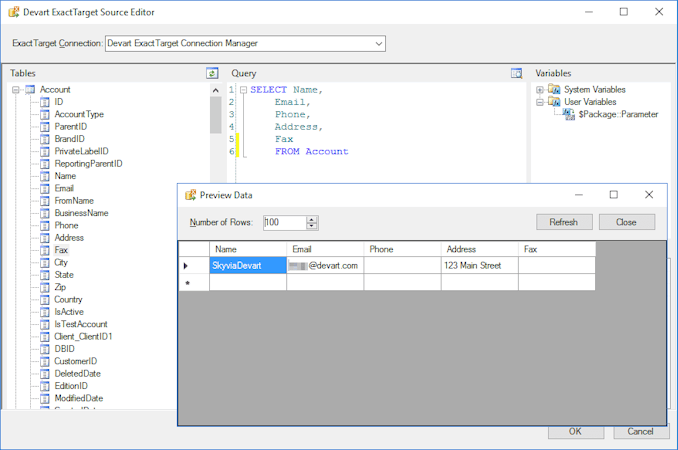This screenshot has width=678, height=450.
Task: Select the DBID tree item
Action: [64, 349]
